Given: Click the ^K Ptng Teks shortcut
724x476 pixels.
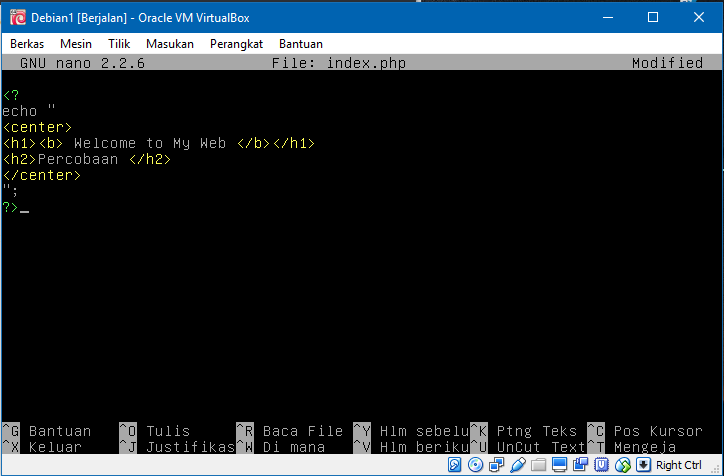Looking at the screenshot, I should 524,431.
